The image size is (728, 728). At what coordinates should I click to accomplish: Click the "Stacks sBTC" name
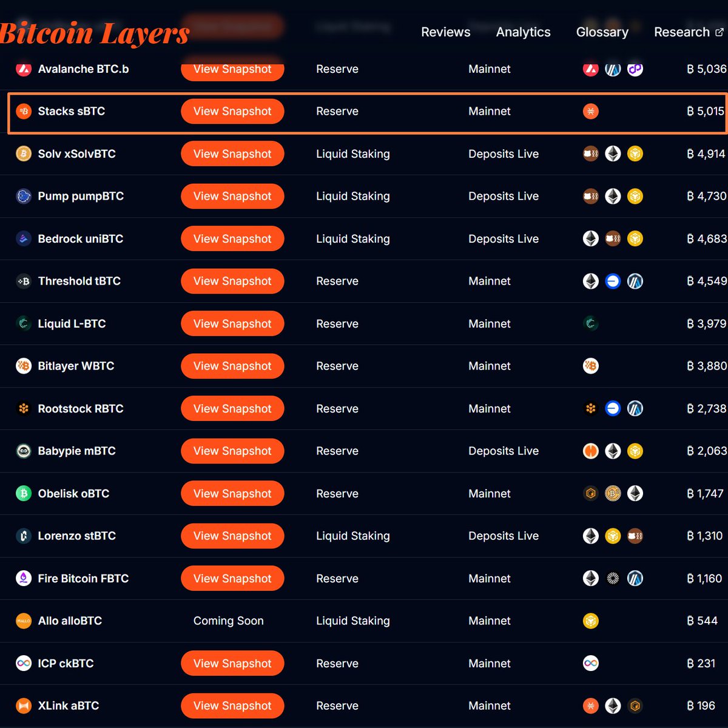click(72, 112)
